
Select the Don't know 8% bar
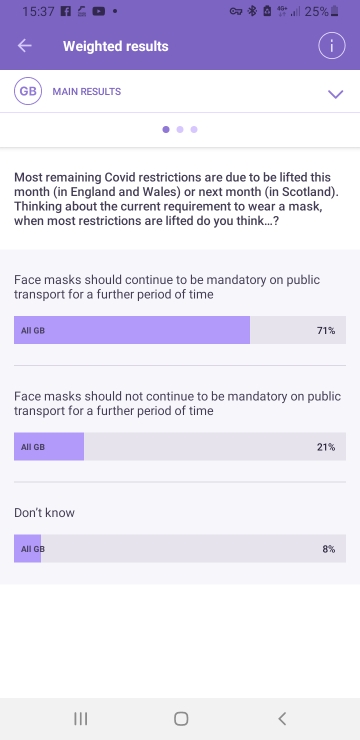tap(180, 548)
